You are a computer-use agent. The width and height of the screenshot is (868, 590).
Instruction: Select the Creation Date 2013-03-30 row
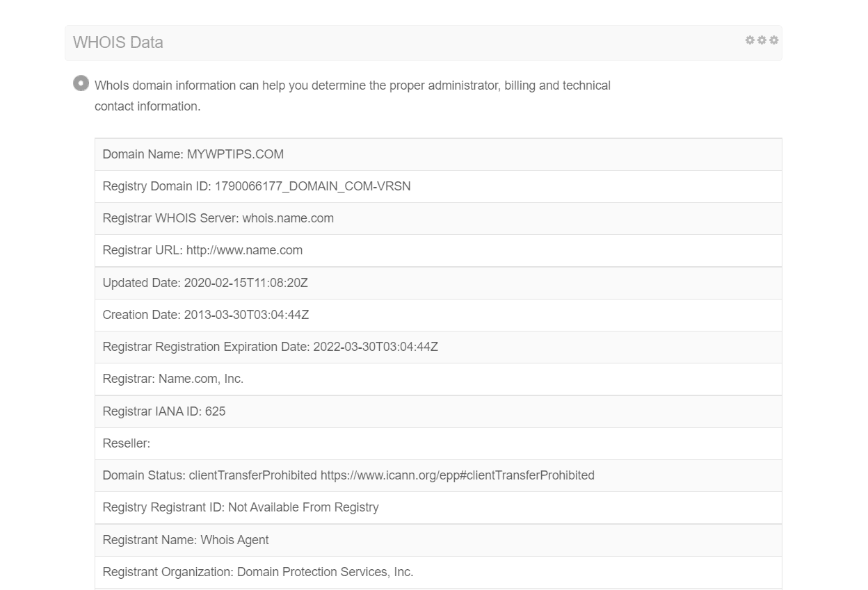pyautogui.click(x=438, y=315)
